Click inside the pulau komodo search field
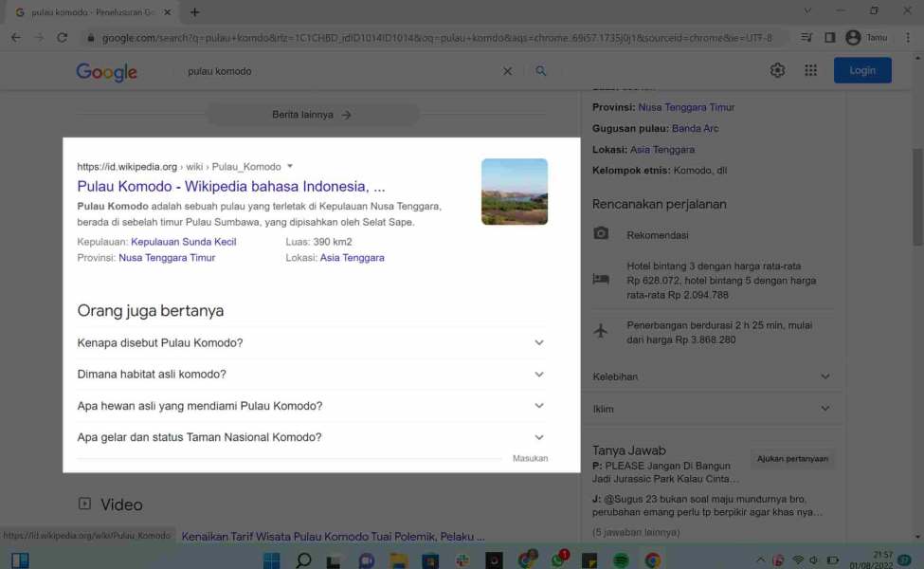The height and width of the screenshot is (569, 924). [x=342, y=71]
